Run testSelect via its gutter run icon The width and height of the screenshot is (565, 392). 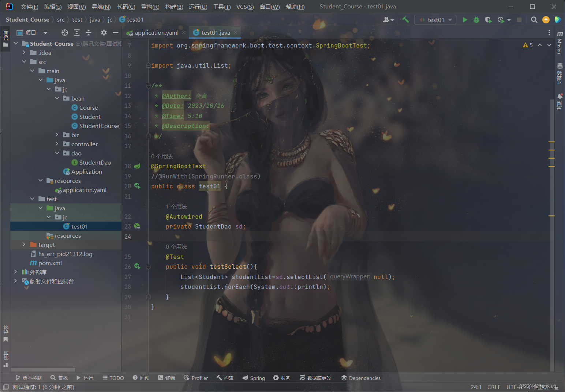137,266
